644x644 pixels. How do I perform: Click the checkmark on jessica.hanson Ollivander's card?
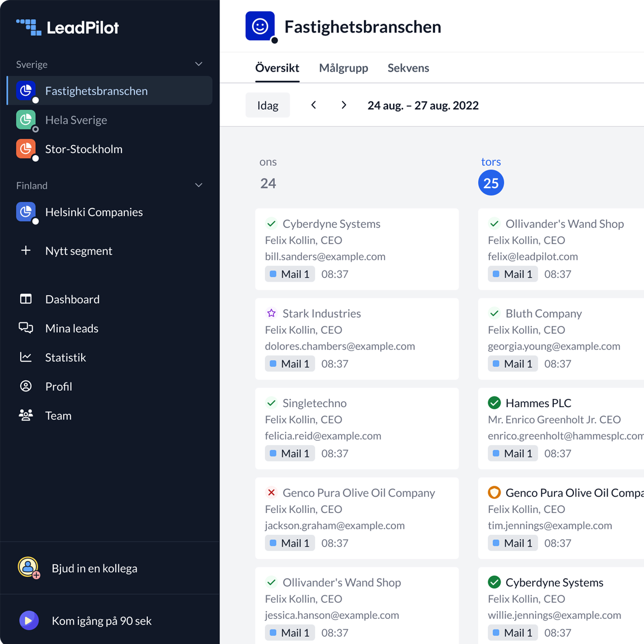pyautogui.click(x=271, y=582)
